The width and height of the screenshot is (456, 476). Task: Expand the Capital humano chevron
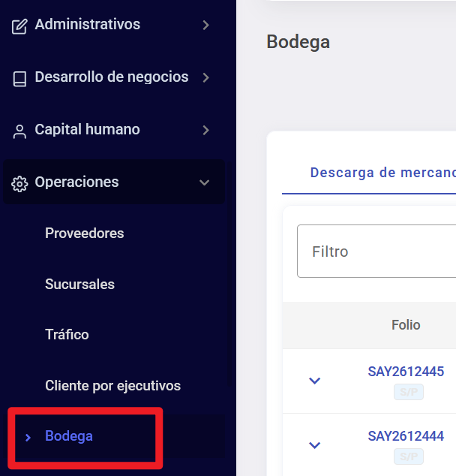pyautogui.click(x=205, y=130)
